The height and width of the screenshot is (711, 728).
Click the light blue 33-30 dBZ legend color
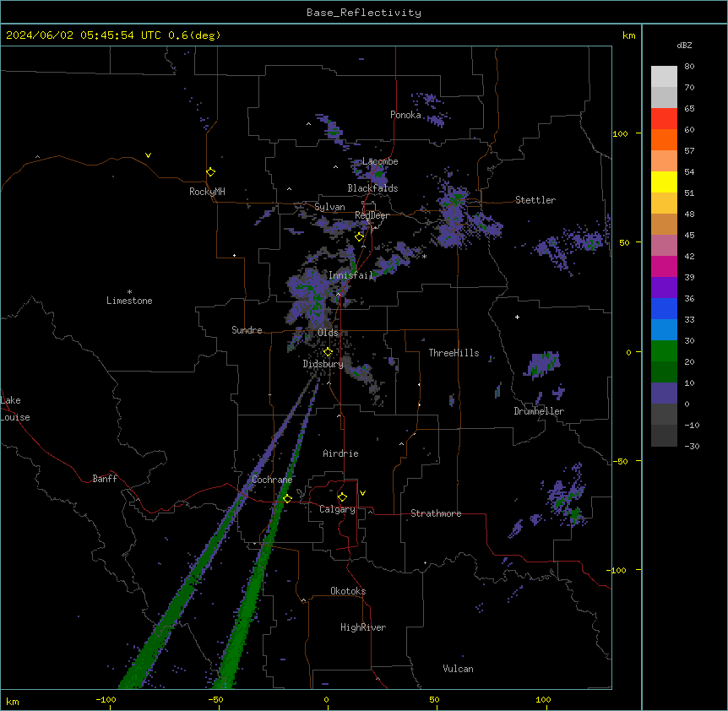pyautogui.click(x=664, y=330)
